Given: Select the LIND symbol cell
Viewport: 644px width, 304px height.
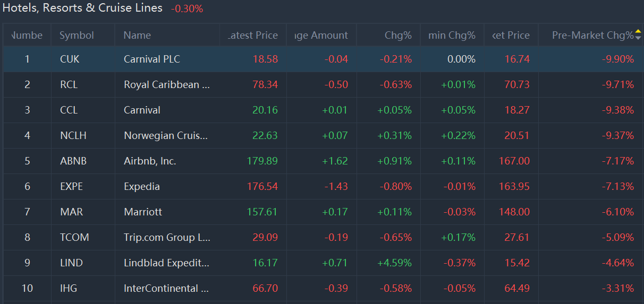Looking at the screenshot, I should (x=71, y=263).
